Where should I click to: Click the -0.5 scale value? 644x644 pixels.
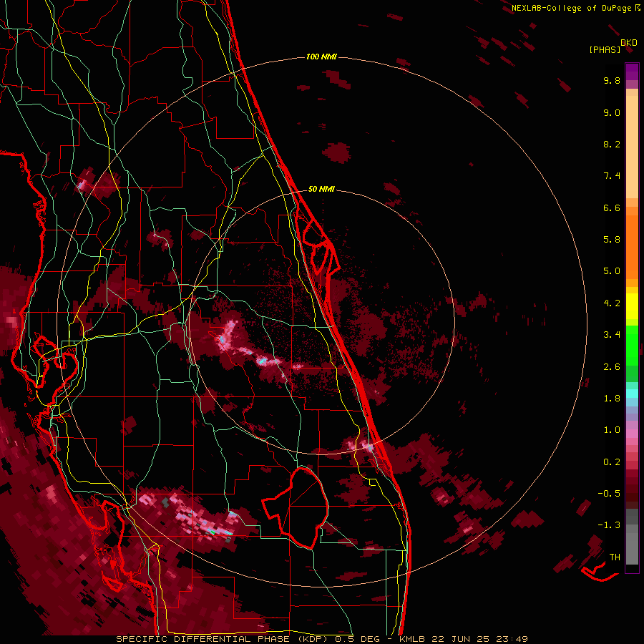pyautogui.click(x=609, y=494)
